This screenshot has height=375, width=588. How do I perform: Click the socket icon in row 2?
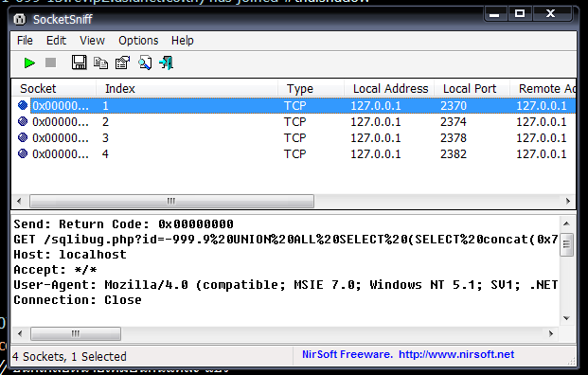23,121
